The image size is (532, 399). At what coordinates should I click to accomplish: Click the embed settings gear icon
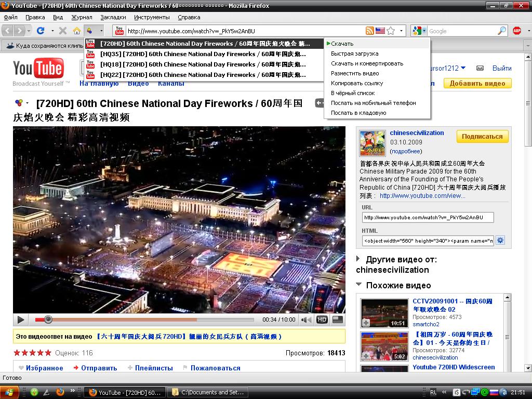coord(500,240)
